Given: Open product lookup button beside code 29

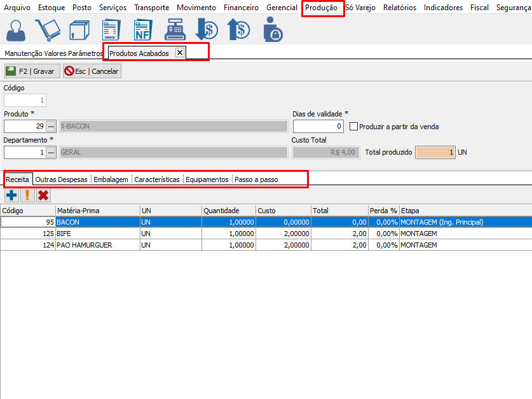Looking at the screenshot, I should click(51, 127).
